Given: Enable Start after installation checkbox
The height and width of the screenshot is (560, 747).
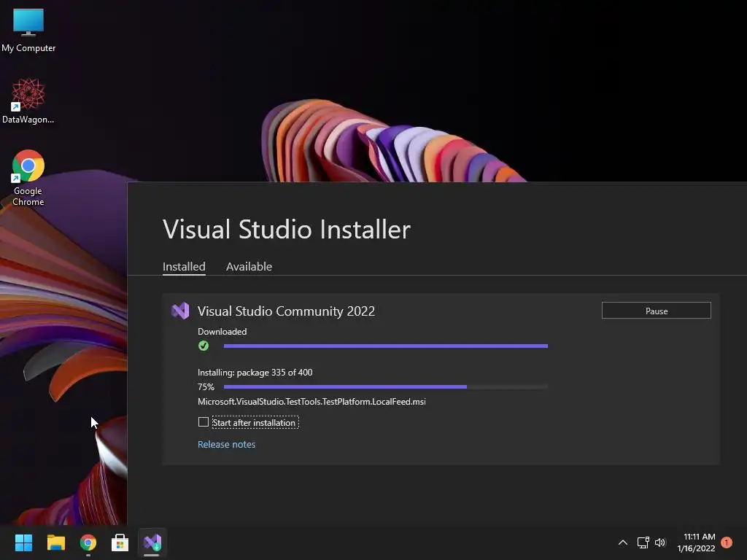Looking at the screenshot, I should click(x=204, y=422).
